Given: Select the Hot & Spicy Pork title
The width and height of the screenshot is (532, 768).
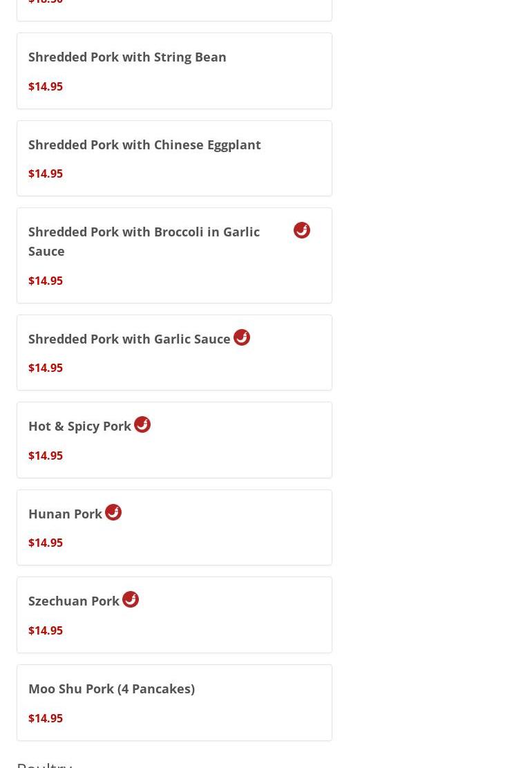Looking at the screenshot, I should click(79, 426).
